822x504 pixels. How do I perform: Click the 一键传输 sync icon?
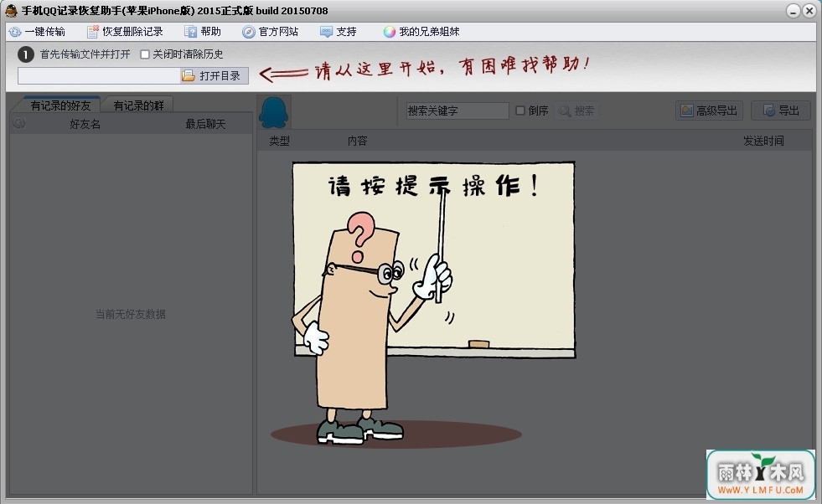pyautogui.click(x=15, y=32)
